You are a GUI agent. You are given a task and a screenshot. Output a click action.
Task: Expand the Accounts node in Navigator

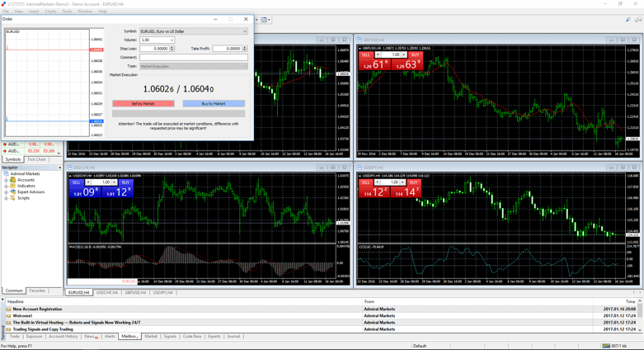[x=6, y=180]
